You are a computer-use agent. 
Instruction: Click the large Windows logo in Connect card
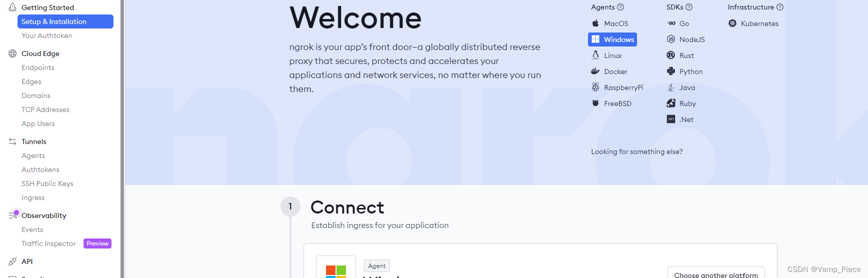(x=336, y=271)
